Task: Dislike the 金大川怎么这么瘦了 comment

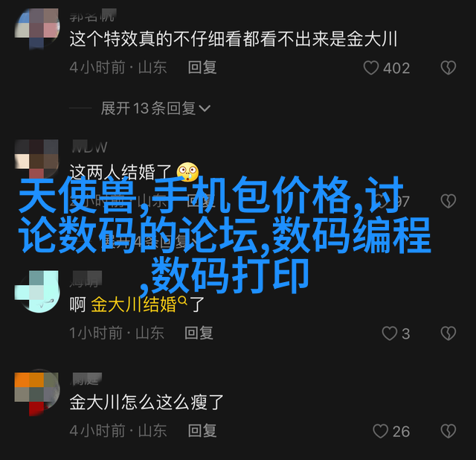Action: tap(448, 431)
